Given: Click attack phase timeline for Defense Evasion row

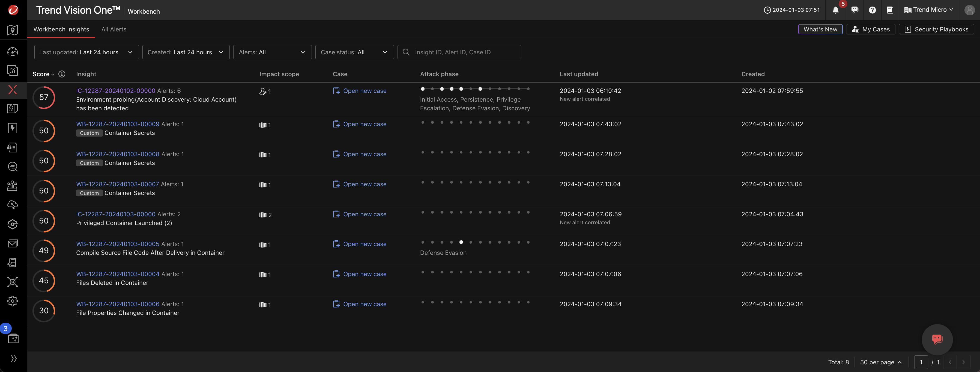Looking at the screenshot, I should pos(475,242).
